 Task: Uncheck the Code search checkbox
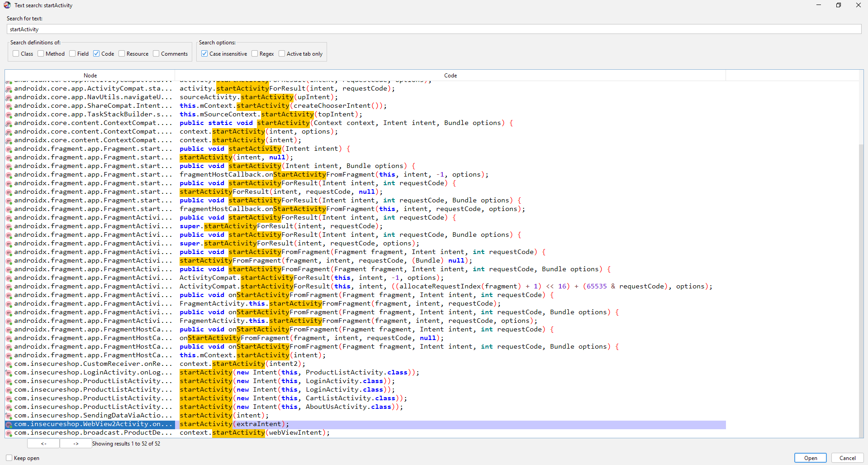(x=96, y=53)
